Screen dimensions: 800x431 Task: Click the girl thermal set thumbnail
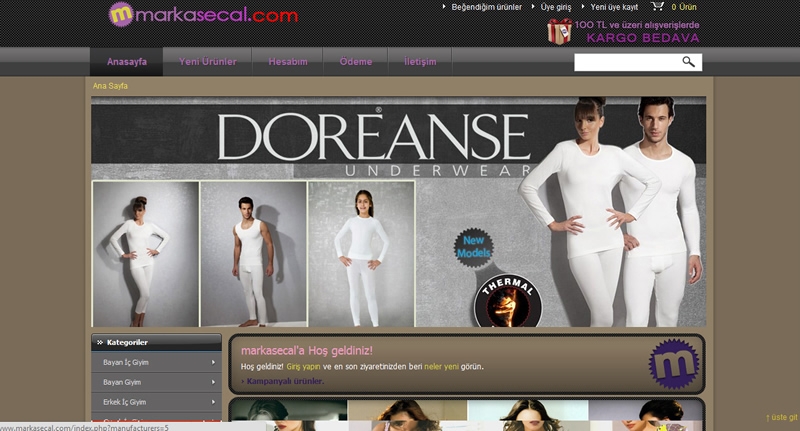point(362,254)
